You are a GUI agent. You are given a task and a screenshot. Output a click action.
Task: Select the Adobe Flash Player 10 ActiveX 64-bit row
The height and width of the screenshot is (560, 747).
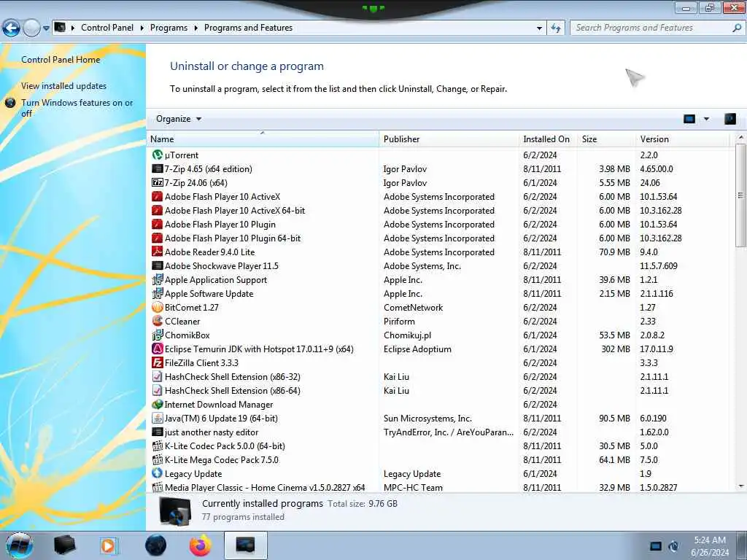tap(441, 210)
